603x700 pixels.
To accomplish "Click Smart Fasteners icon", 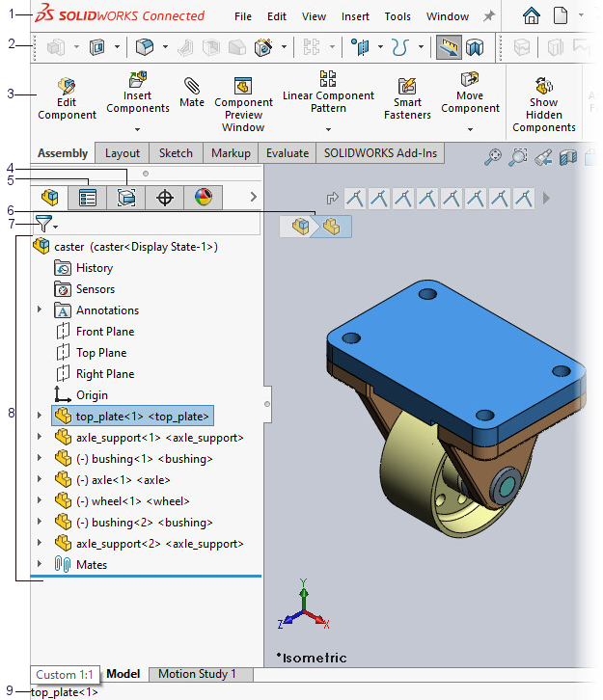I will (x=407, y=96).
